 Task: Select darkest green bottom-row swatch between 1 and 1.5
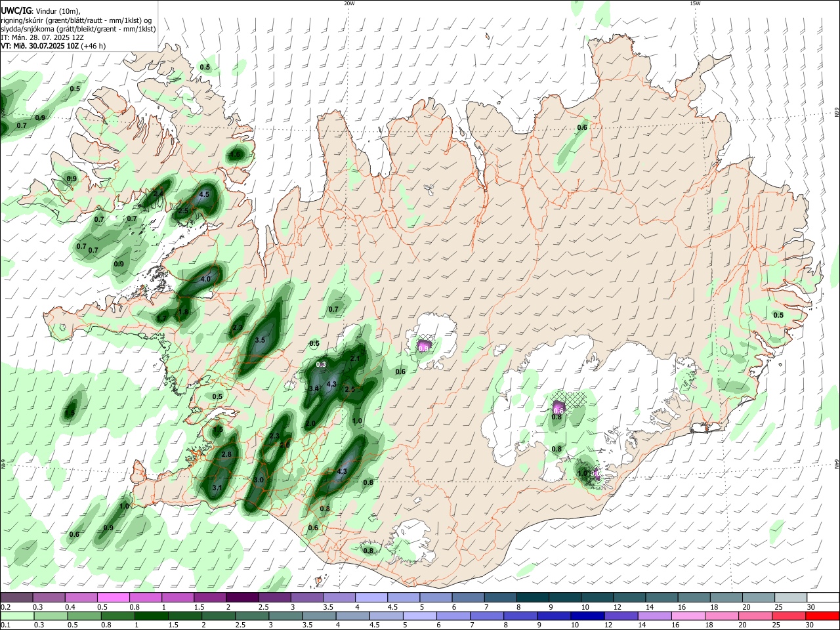click(x=151, y=616)
